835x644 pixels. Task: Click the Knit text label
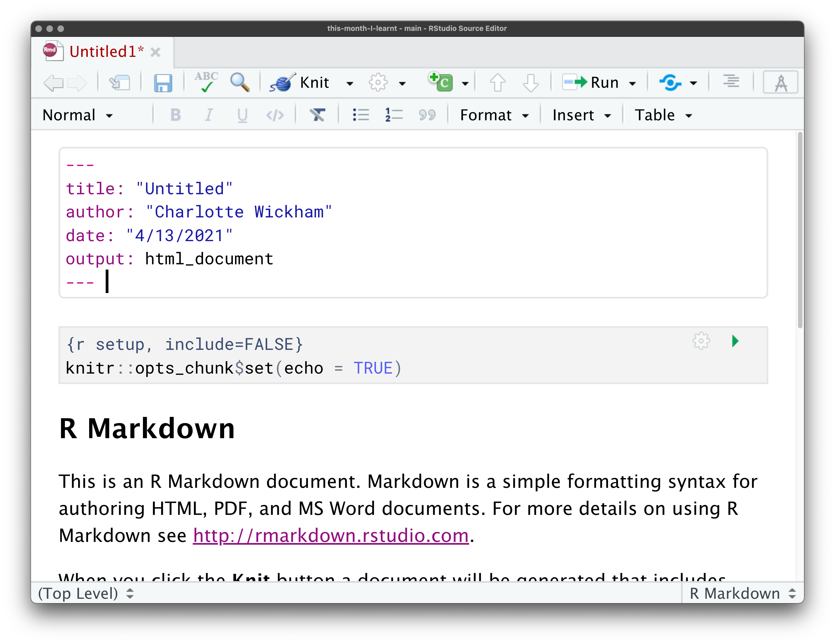point(314,83)
